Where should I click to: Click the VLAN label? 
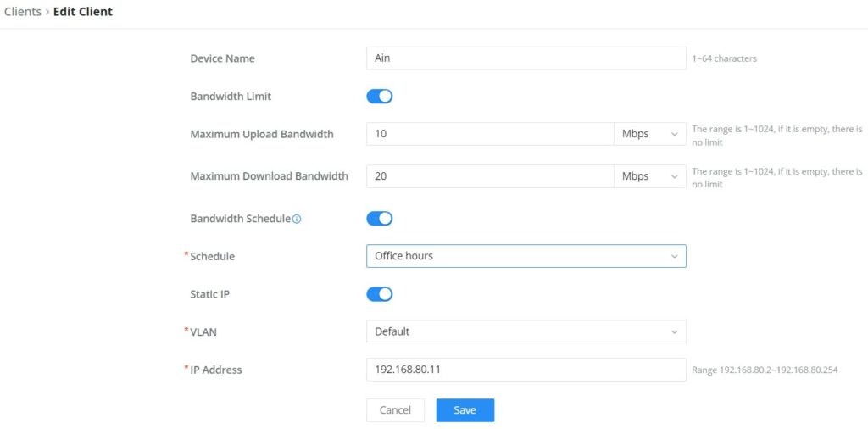203,332
